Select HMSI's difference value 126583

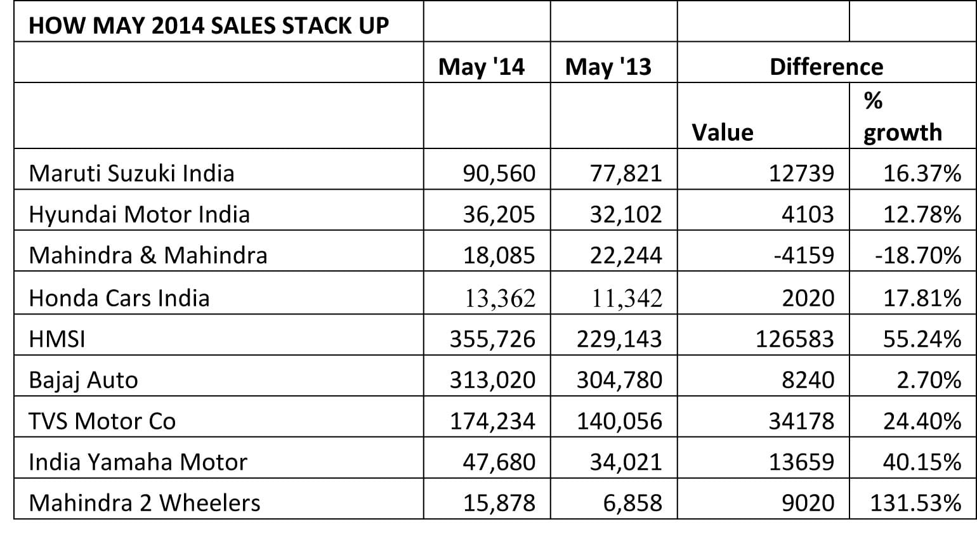click(794, 339)
